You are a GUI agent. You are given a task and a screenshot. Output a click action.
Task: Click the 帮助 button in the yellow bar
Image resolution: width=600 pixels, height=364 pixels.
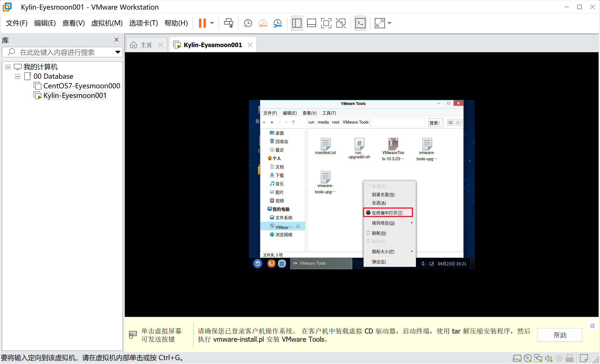[x=560, y=335]
